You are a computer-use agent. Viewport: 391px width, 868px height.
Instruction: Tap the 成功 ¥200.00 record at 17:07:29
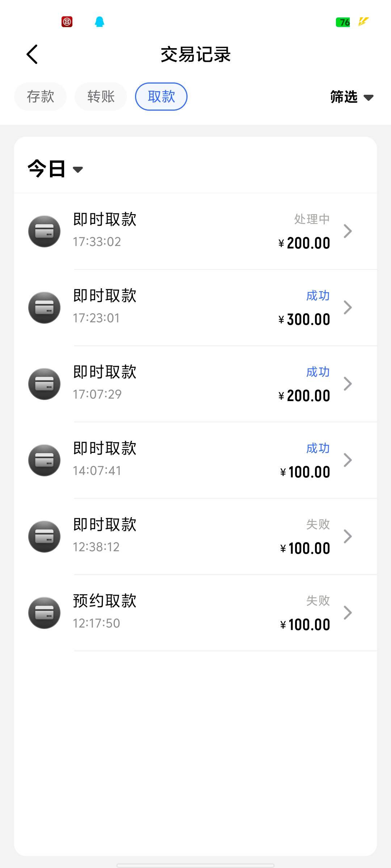click(195, 384)
